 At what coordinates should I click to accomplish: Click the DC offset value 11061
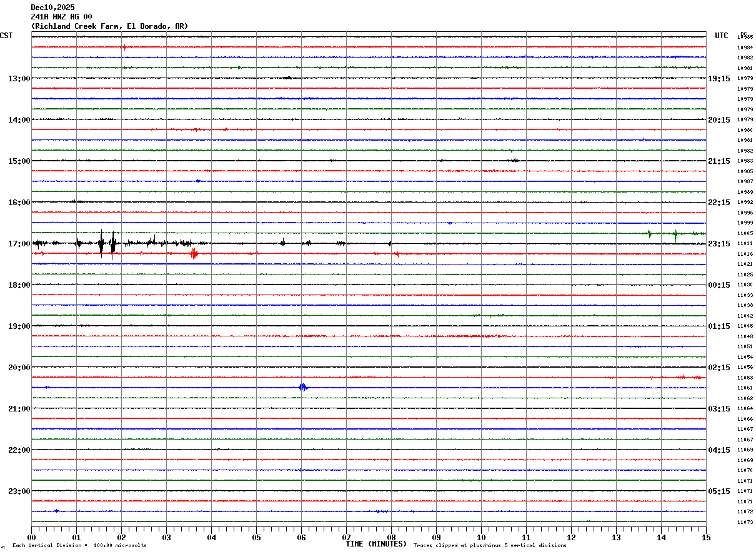[x=745, y=388]
